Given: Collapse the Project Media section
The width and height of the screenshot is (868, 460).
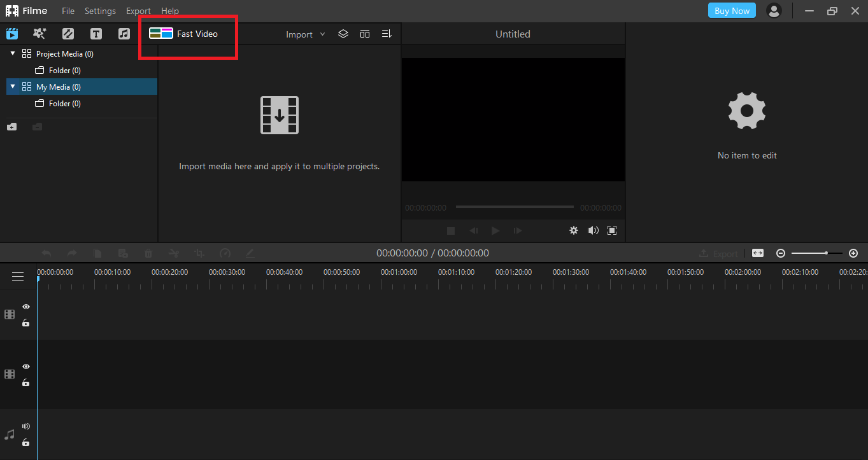Looking at the screenshot, I should click(x=11, y=53).
